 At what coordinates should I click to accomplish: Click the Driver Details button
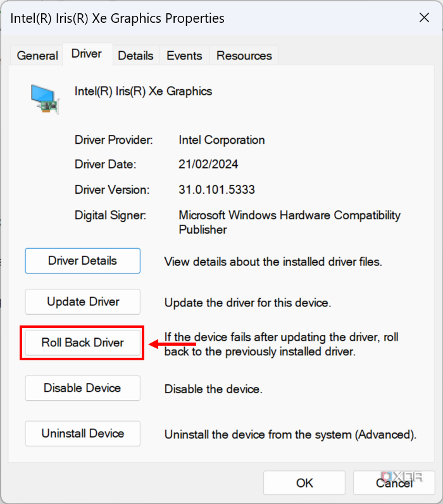coord(82,261)
